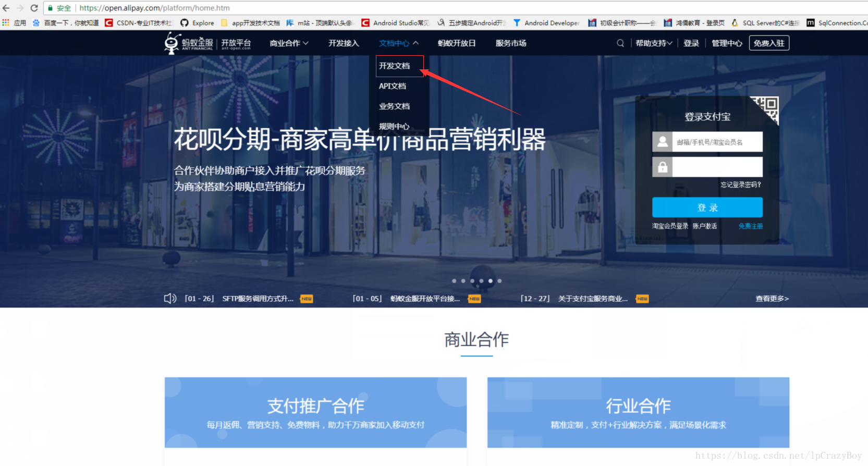The width and height of the screenshot is (868, 466).
Task: Open the 蚂蚁开放日 nav item
Action: 457,43
